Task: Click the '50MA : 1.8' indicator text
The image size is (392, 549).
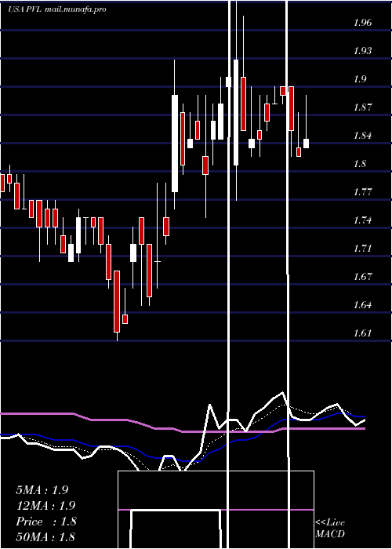Action: point(45,537)
